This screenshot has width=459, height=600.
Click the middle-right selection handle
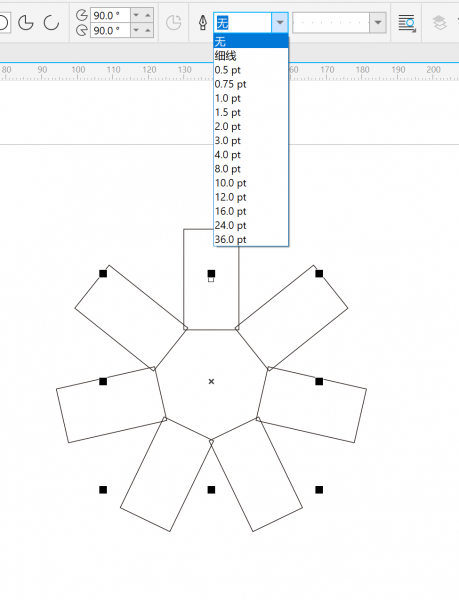(x=319, y=382)
